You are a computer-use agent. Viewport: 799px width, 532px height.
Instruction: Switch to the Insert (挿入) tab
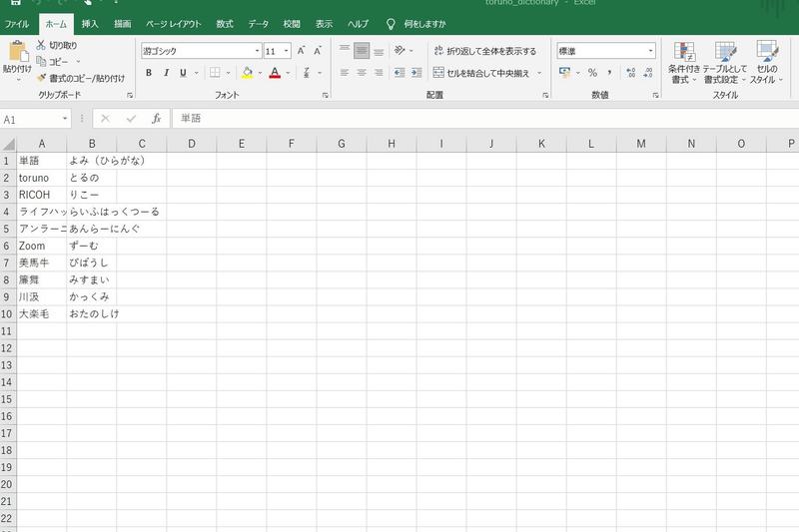[90, 24]
